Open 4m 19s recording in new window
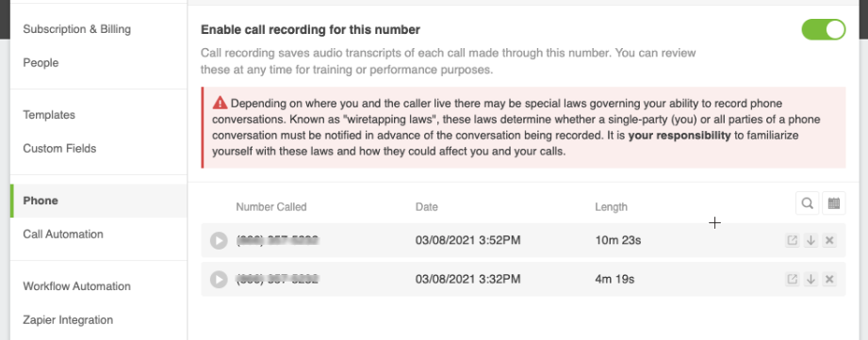868x340 pixels. (793, 279)
